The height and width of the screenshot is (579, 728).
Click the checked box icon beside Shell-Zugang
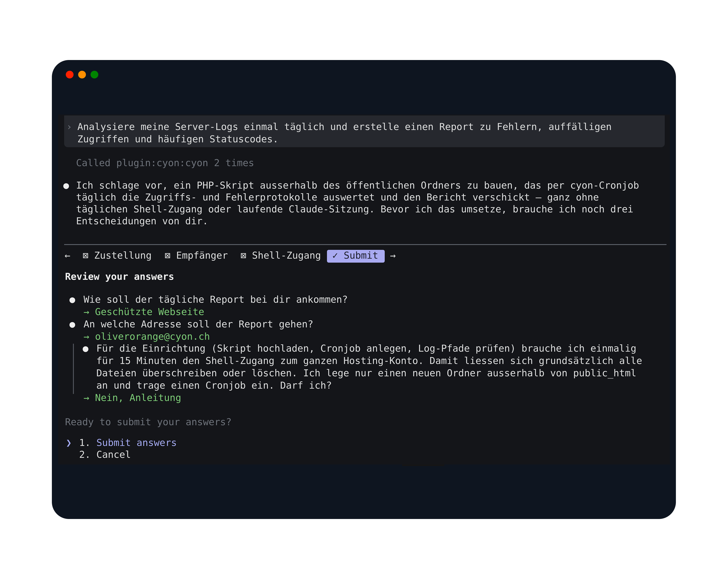243,256
